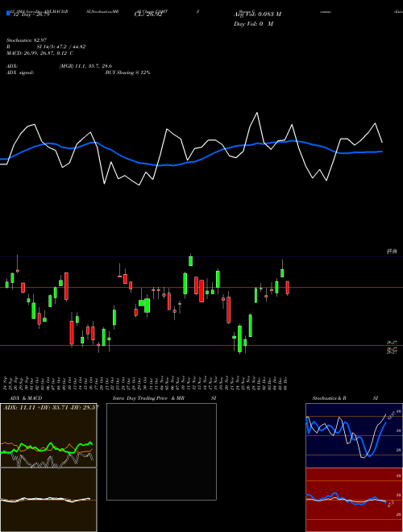403x532 pixels.
Task: Open the red RSI chart panel
Action: tap(354, 500)
